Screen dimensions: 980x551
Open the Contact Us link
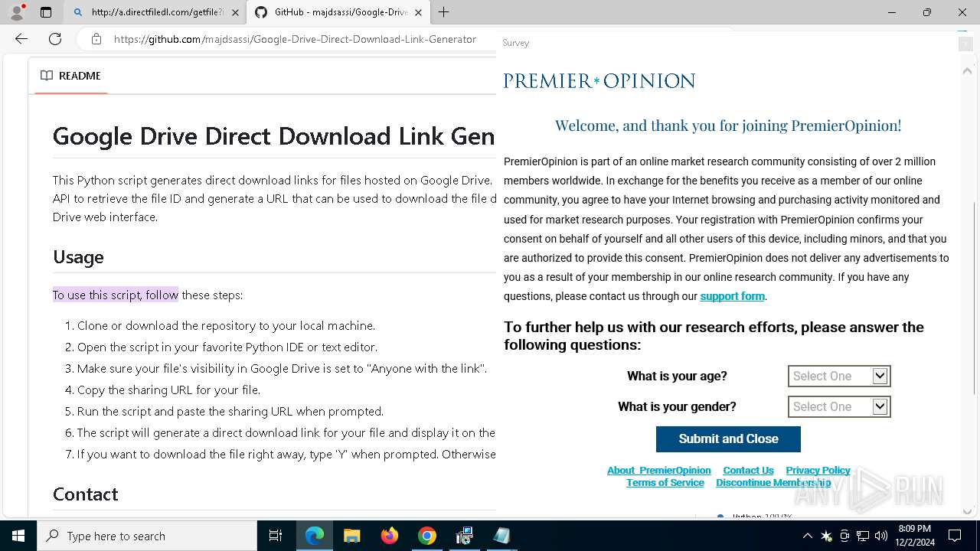click(748, 471)
